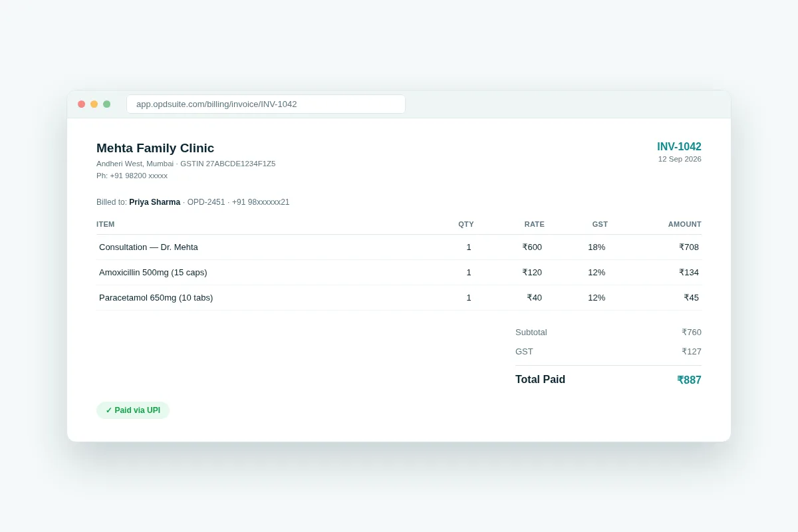The width and height of the screenshot is (798, 532).
Task: Click the red close window dot
Action: (81, 104)
